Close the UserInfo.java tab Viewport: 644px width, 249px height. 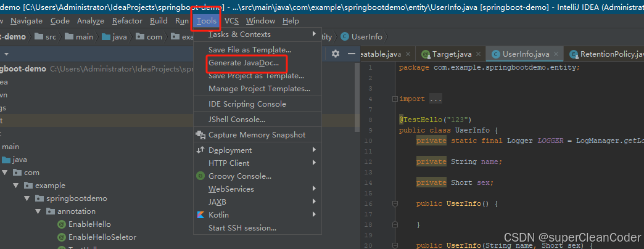point(556,54)
